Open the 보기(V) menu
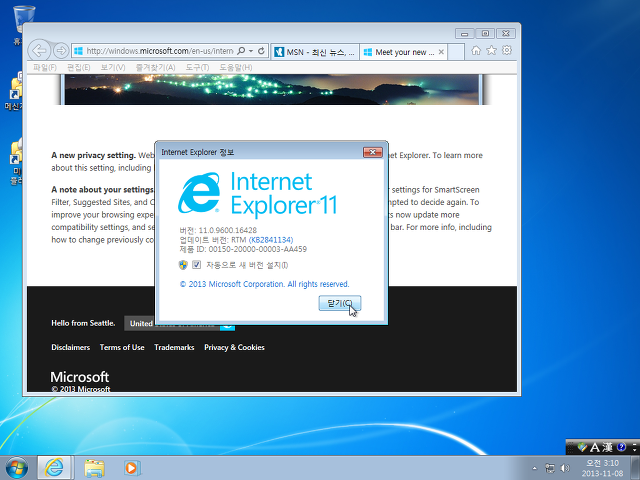The width and height of the screenshot is (640, 480). [x=113, y=67]
